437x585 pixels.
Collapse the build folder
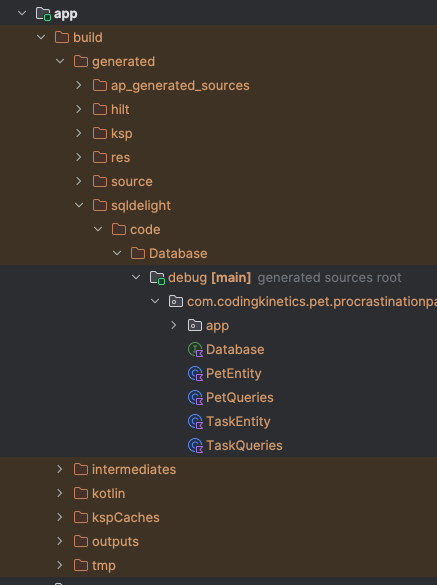[x=41, y=37]
